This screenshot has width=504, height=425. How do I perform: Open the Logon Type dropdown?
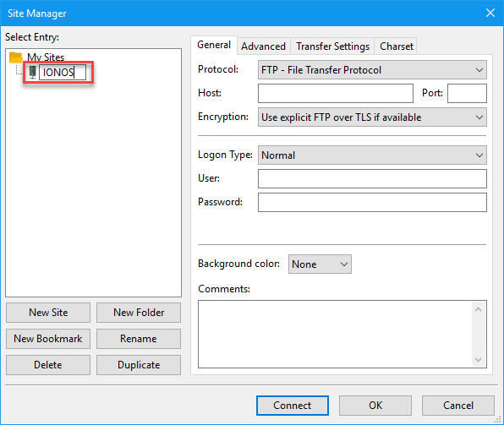[372, 155]
